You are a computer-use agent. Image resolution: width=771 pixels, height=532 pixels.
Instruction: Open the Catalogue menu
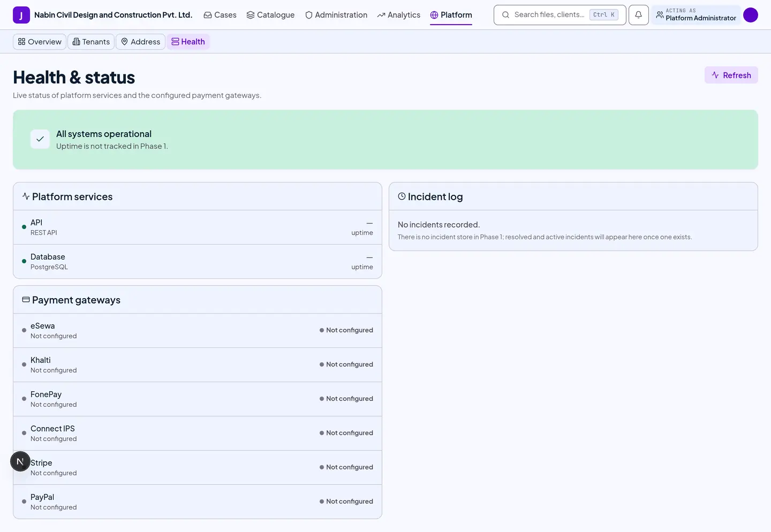pos(270,15)
